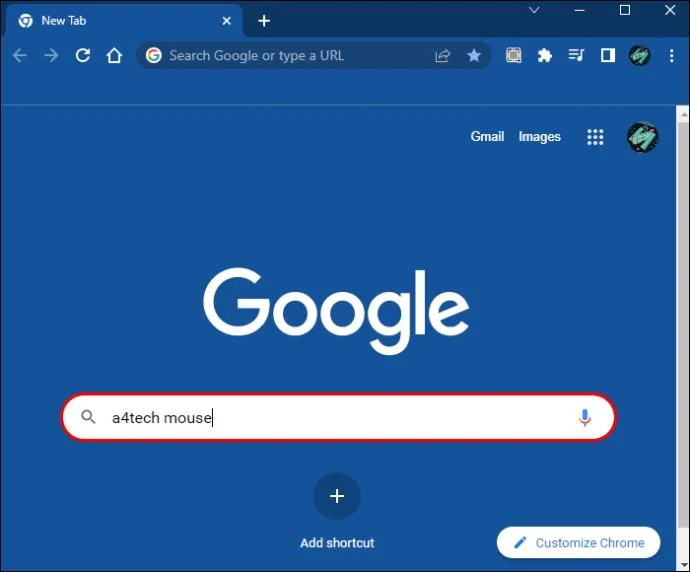Open the Google apps grid
Screen dimensions: 690x572
pos(595,137)
